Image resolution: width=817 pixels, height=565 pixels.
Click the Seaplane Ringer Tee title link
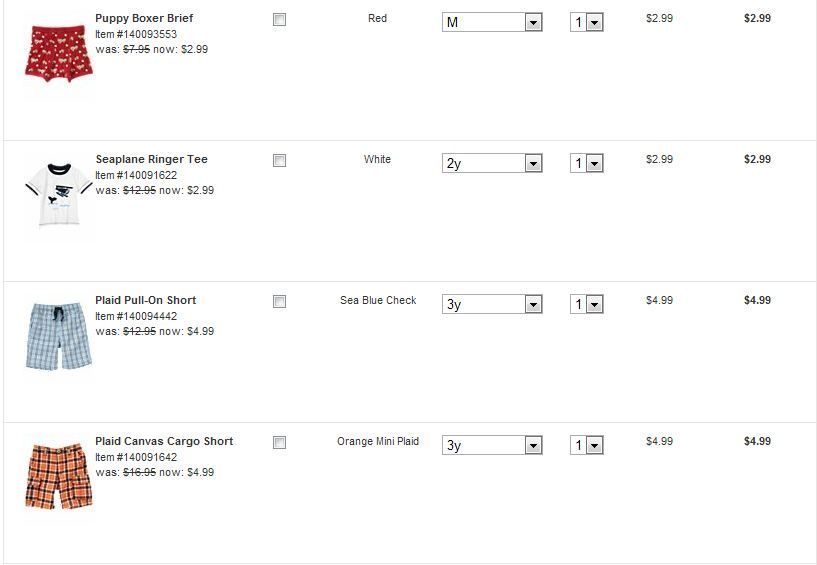pyautogui.click(x=151, y=159)
